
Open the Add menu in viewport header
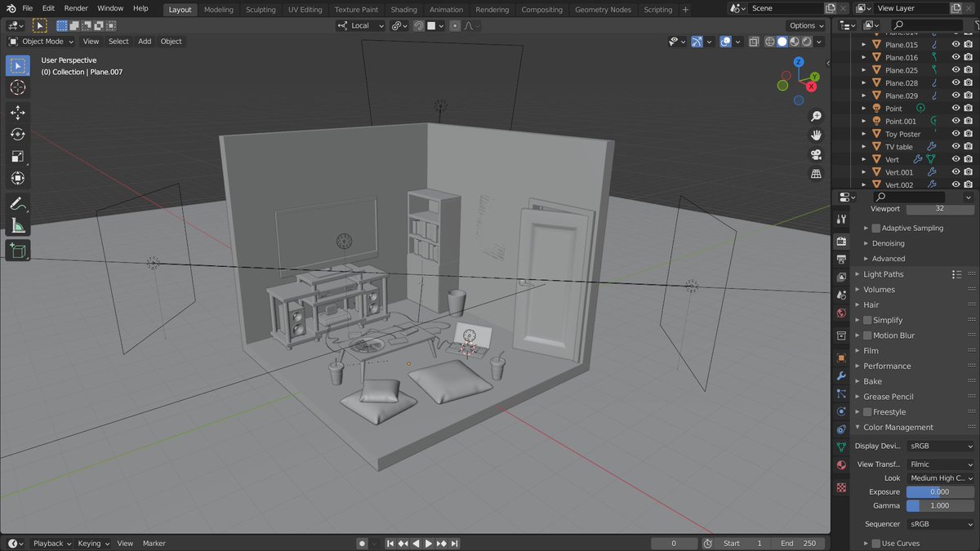pyautogui.click(x=145, y=42)
